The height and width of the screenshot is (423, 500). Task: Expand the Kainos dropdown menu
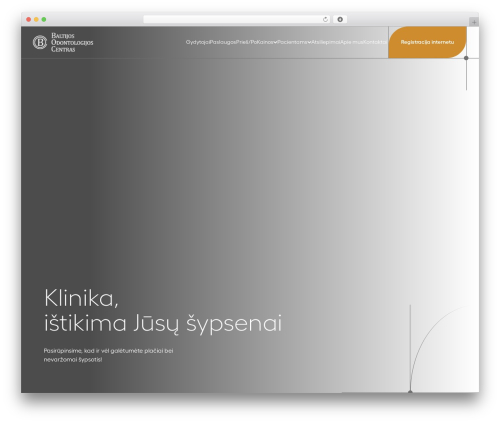coord(267,42)
